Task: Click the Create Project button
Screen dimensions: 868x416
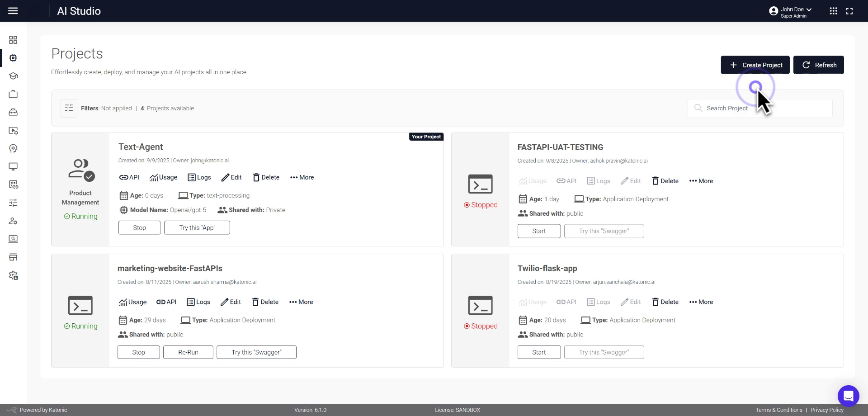Action: click(x=755, y=65)
